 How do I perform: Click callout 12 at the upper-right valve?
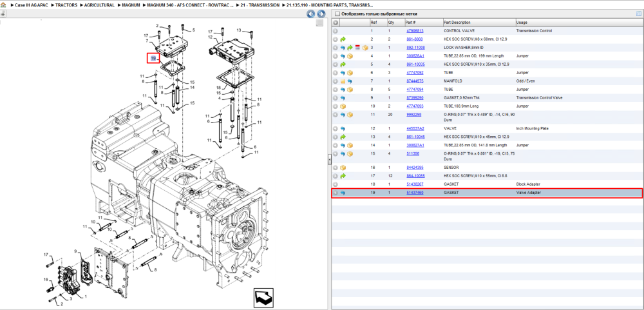coord(211,37)
